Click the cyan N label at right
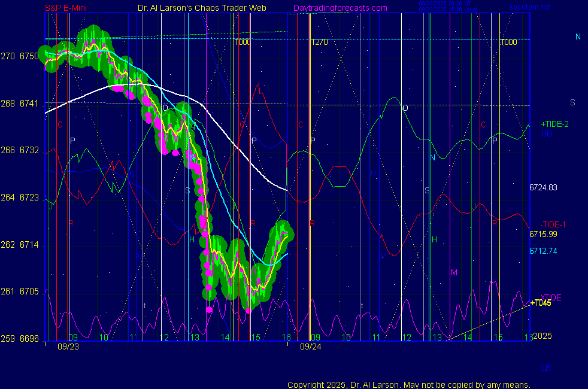588x389 pixels. pyautogui.click(x=578, y=37)
